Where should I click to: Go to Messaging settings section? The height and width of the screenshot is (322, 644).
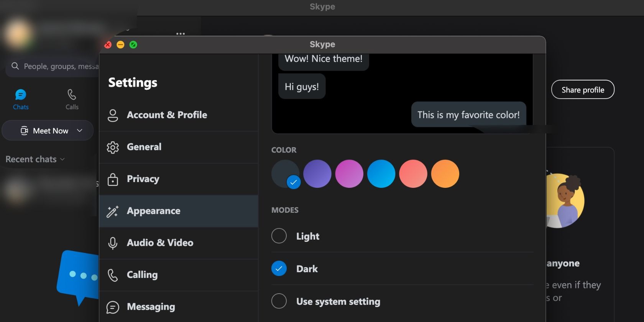tap(151, 307)
